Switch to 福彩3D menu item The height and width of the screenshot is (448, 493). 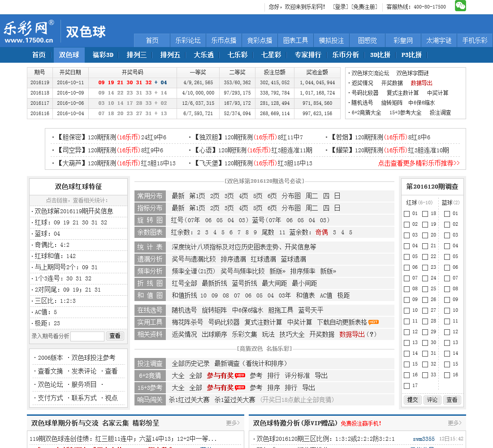coord(103,55)
